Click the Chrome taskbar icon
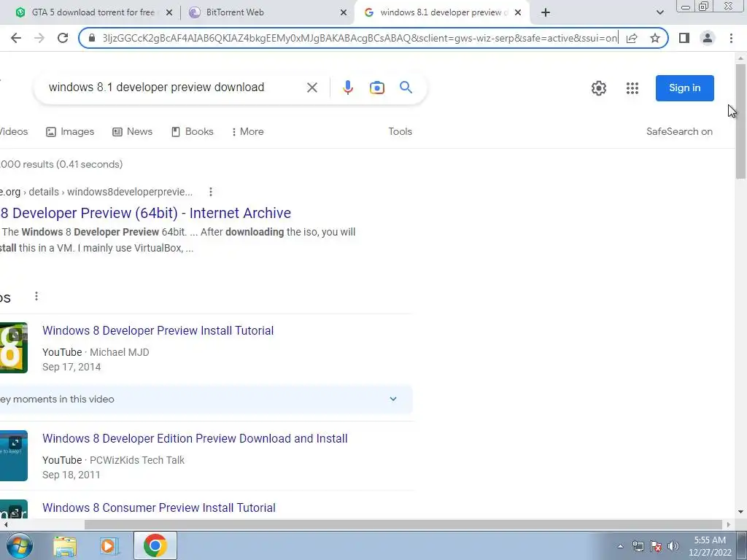The image size is (747, 560). coord(155,545)
